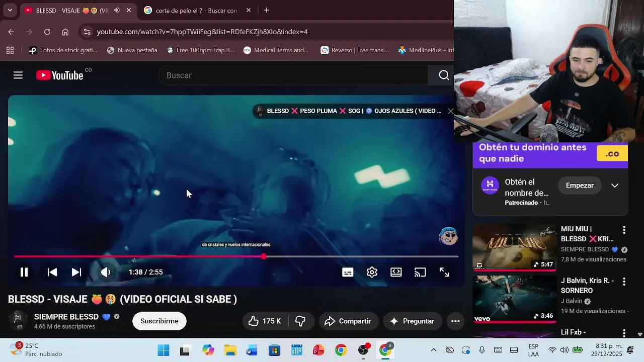Enter full screen mode

[444, 272]
